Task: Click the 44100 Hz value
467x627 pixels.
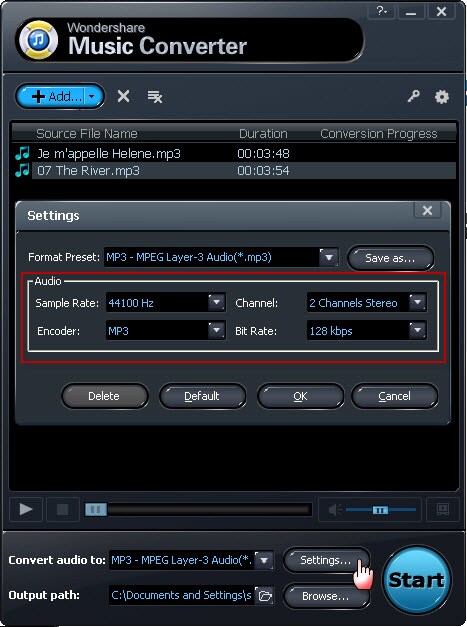Action: [x=131, y=303]
